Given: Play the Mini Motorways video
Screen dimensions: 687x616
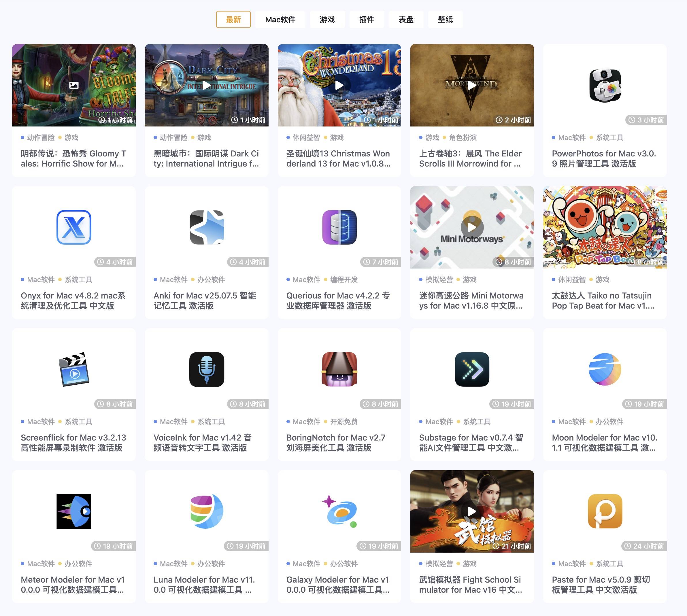Looking at the screenshot, I should pyautogui.click(x=472, y=227).
